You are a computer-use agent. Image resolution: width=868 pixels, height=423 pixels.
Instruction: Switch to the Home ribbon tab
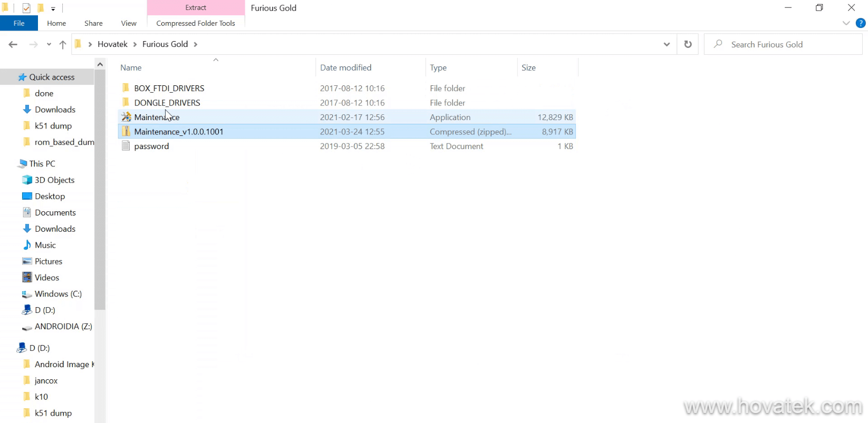[x=56, y=23]
